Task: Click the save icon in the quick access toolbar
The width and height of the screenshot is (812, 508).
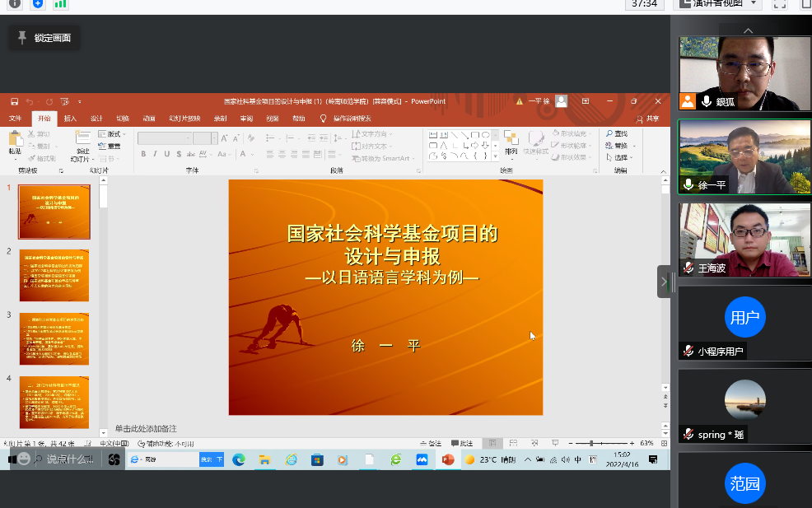Action: (14, 102)
